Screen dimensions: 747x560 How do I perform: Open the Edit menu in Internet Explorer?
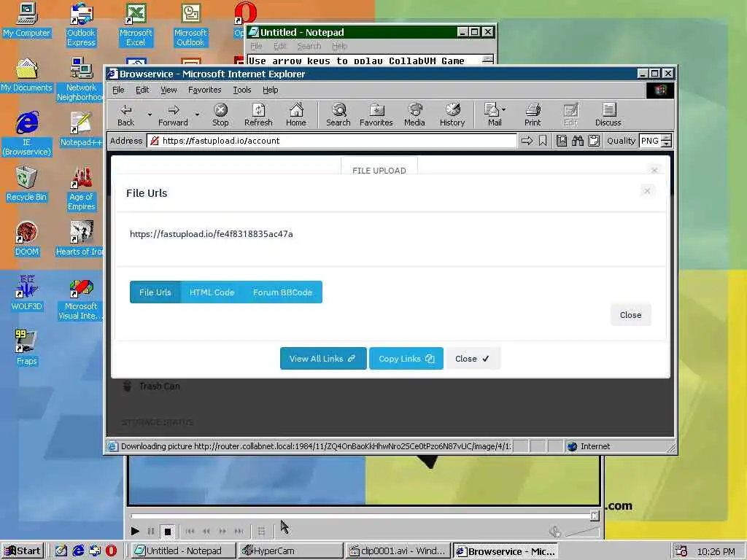(142, 90)
